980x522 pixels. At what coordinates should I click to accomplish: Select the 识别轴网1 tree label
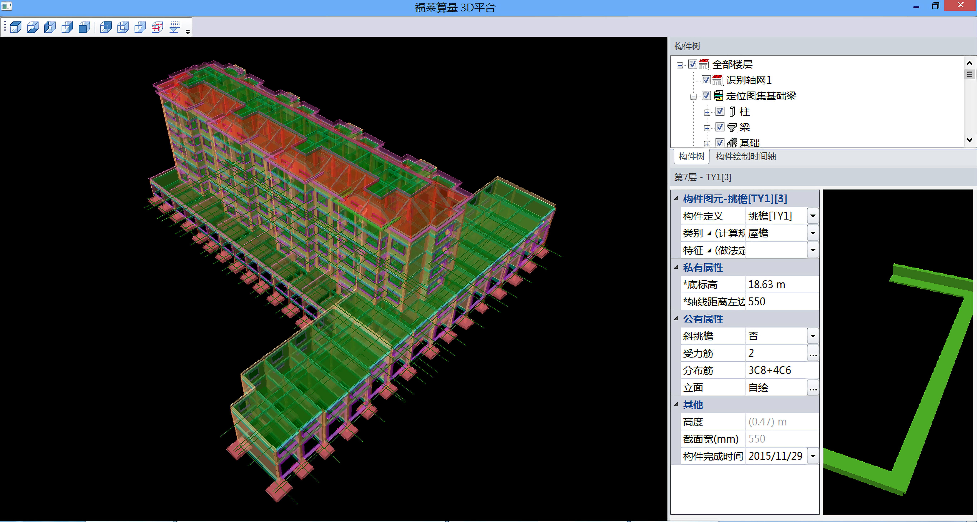coord(749,80)
